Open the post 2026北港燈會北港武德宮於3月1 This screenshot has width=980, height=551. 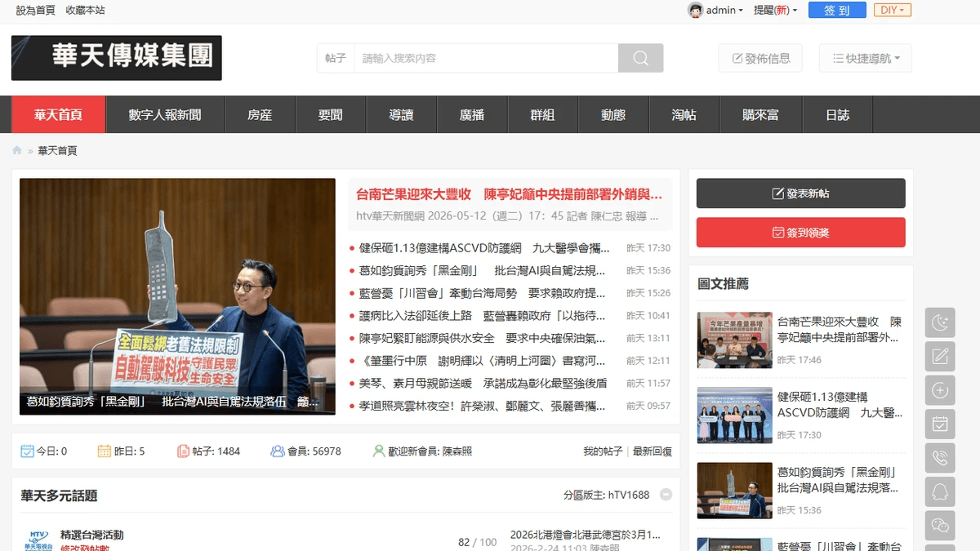(585, 535)
